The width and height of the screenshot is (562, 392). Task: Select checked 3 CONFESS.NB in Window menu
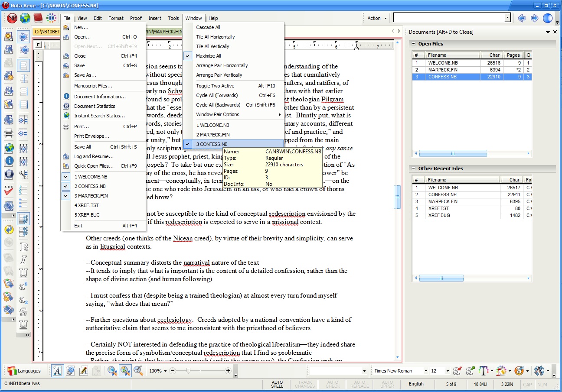tap(233, 144)
